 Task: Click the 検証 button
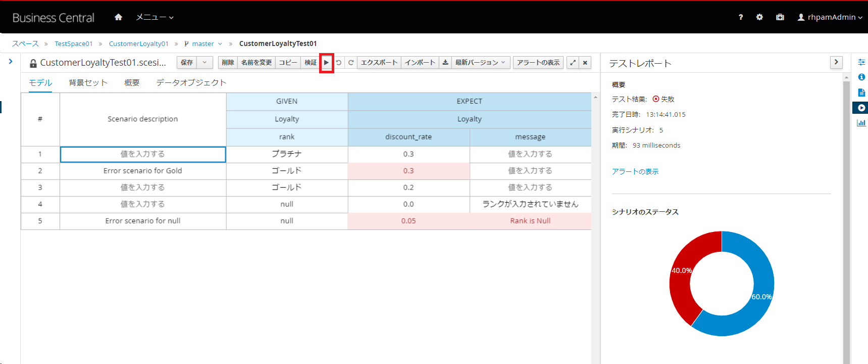click(x=311, y=63)
